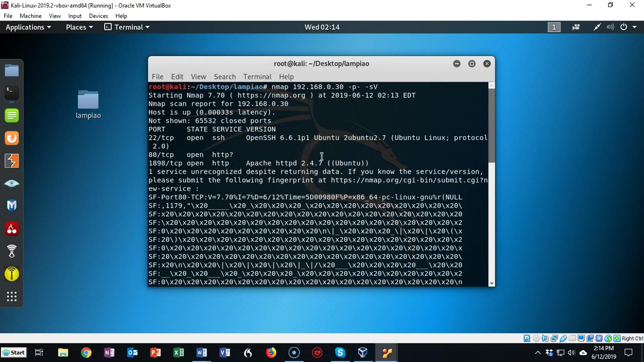Open VirtualBox Help menu
The height and width of the screenshot is (362, 644).
coord(121,16)
